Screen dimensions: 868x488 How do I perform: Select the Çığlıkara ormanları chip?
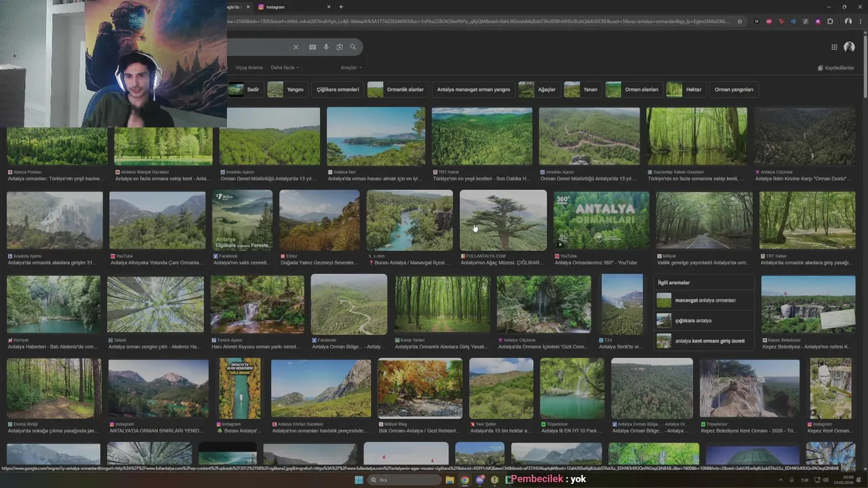point(337,89)
